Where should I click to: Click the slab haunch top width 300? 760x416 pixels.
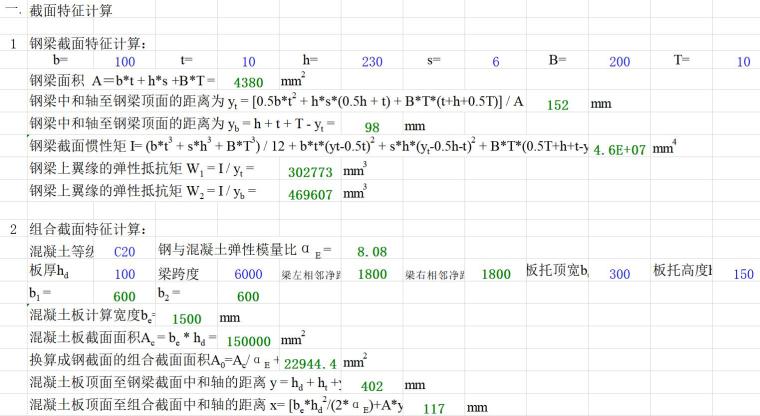[x=619, y=274]
